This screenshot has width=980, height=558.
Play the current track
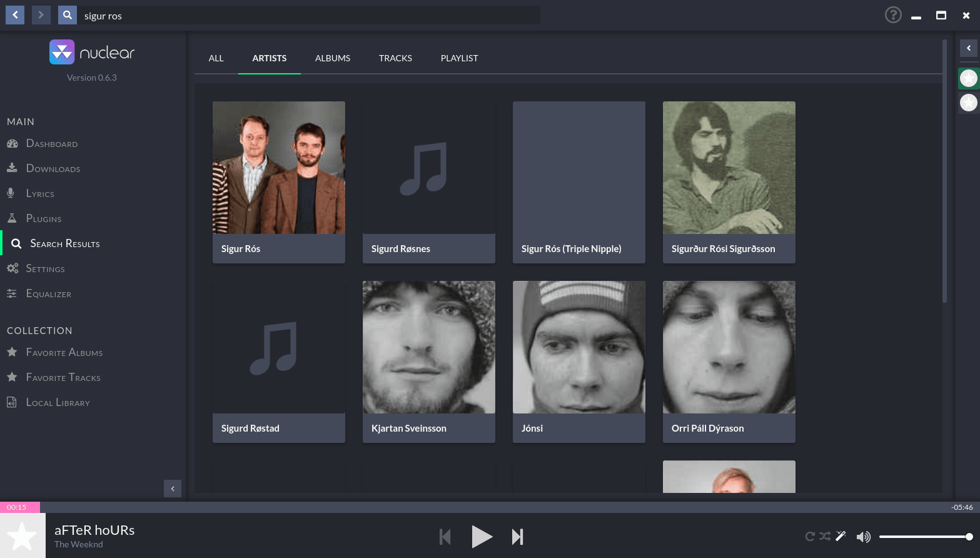tap(482, 537)
